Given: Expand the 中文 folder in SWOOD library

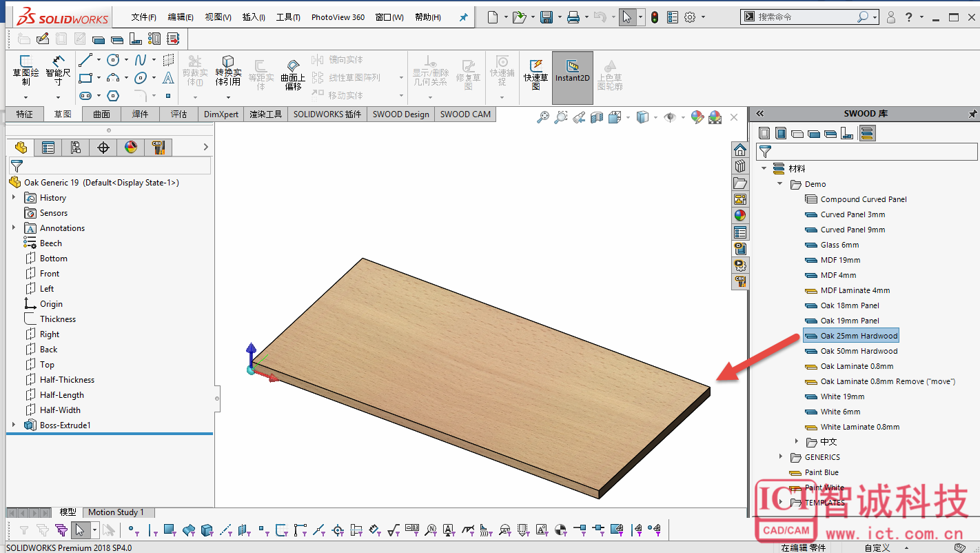Looking at the screenshot, I should click(796, 442).
